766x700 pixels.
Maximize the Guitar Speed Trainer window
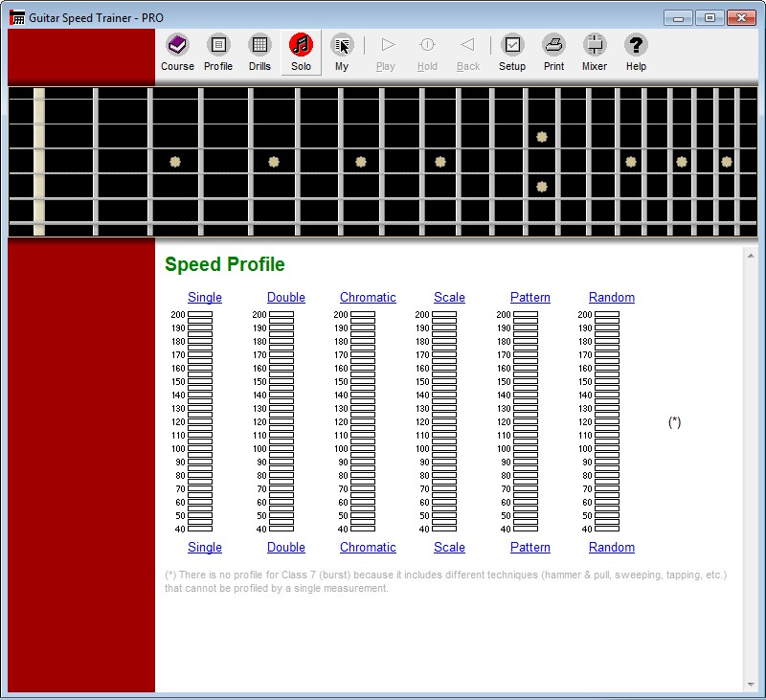[710, 18]
